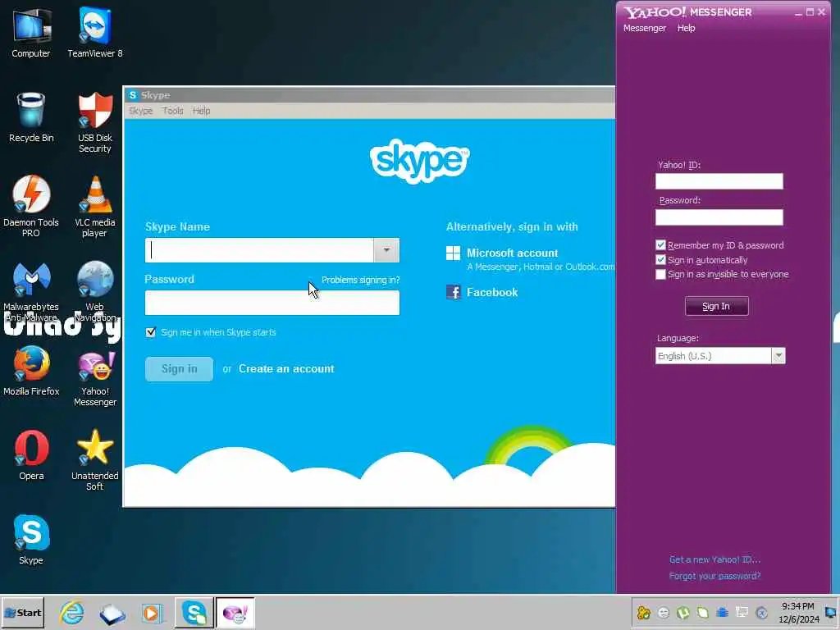Click 'Forgot your password?' link
This screenshot has width=840, height=630.
[714, 576]
